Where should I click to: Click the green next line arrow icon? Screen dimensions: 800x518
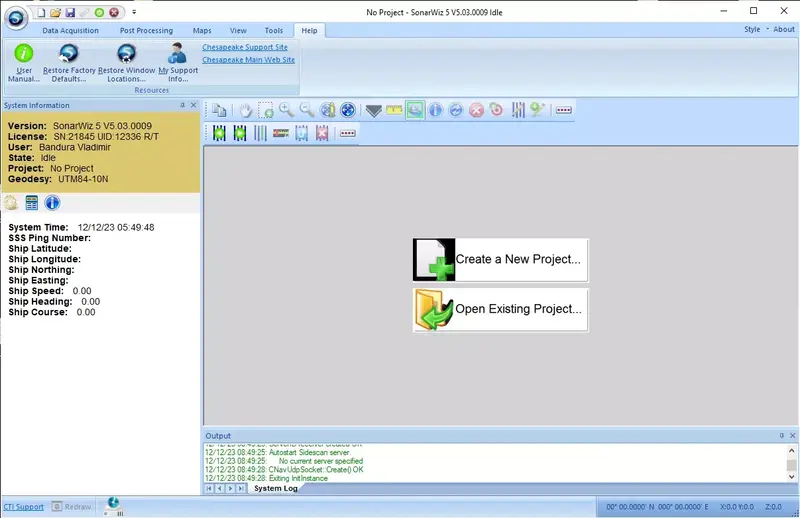tap(240, 133)
